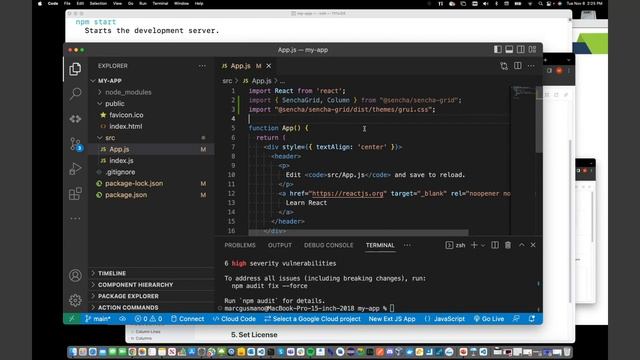Show additional views ellipsis in activity bar
The width and height of the screenshot is (640, 360).
(x=75, y=218)
